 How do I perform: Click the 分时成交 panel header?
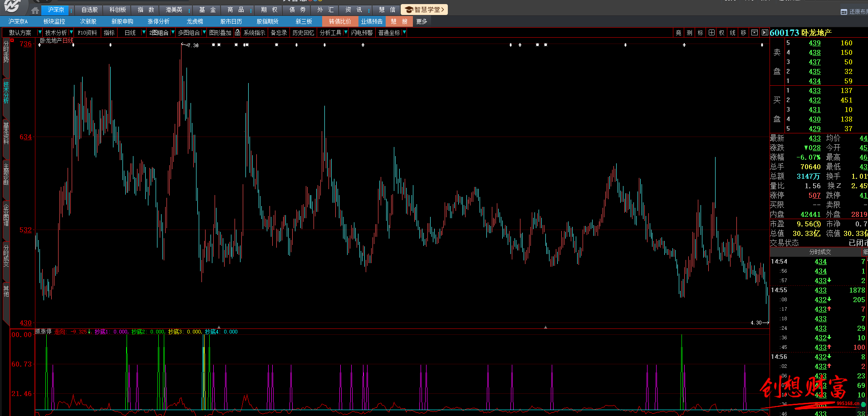pos(820,252)
